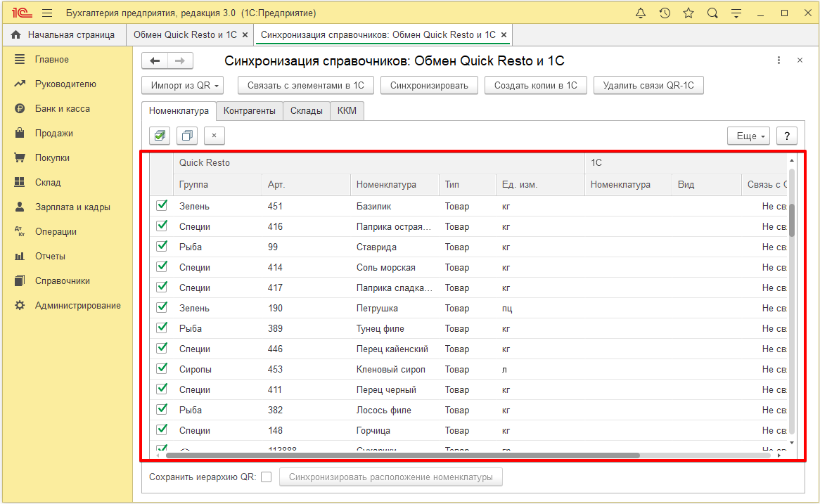Uncheck the Лосось филе row checkbox
This screenshot has width=820, height=504.
[x=162, y=409]
